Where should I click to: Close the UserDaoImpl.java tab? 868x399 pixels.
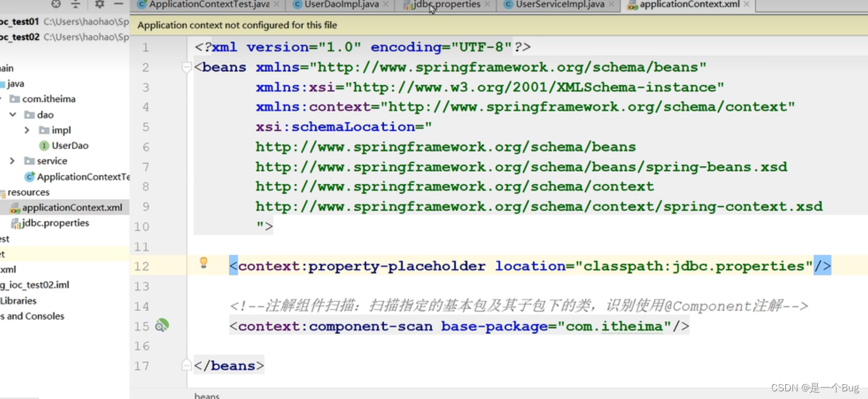pyautogui.click(x=386, y=4)
